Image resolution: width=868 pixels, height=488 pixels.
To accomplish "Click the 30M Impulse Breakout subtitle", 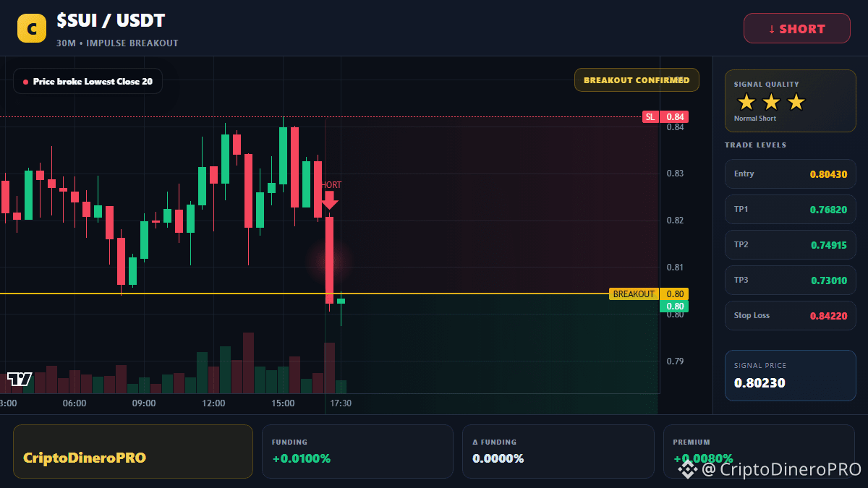I will click(x=117, y=43).
